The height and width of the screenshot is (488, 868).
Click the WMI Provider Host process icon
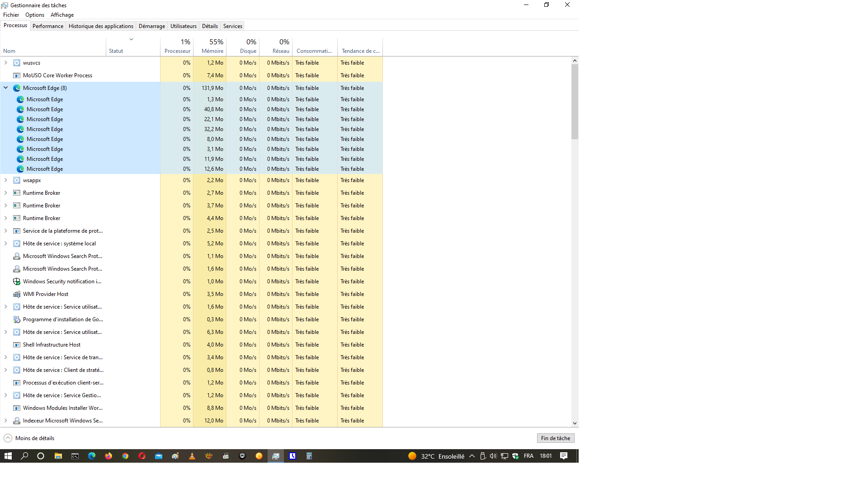17,294
